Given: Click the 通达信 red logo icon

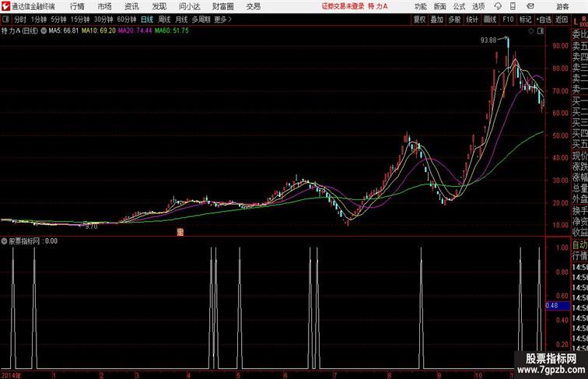Looking at the screenshot, I should [5, 6].
